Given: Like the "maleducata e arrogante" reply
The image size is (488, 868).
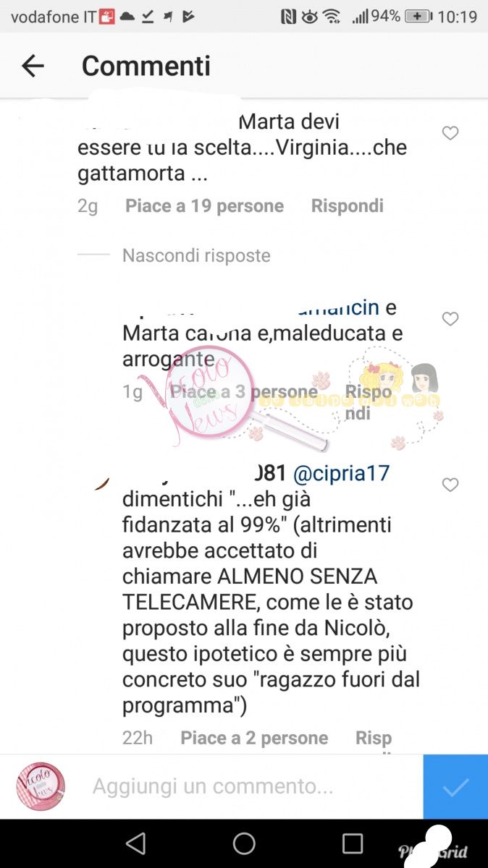Looking at the screenshot, I should [x=450, y=319].
